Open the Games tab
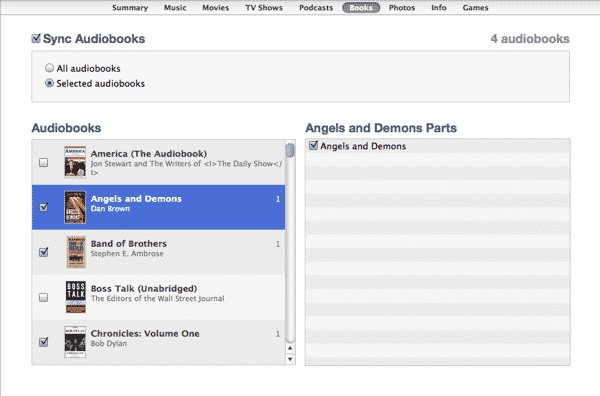 475,8
